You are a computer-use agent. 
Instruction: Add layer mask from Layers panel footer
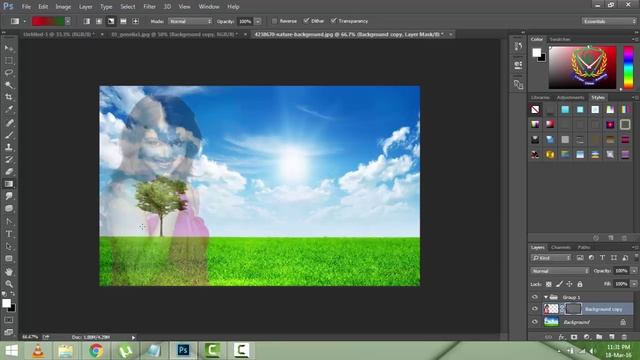pos(574,337)
